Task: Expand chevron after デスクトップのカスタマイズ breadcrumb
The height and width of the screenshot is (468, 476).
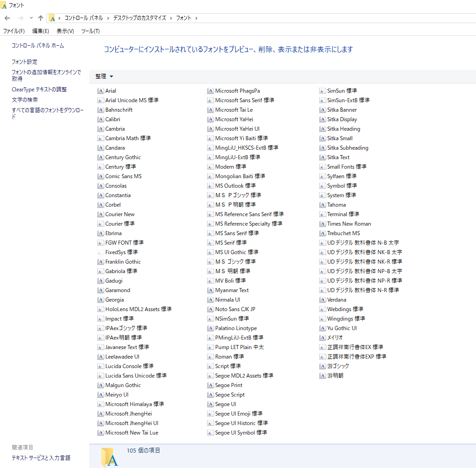Action: pos(171,18)
